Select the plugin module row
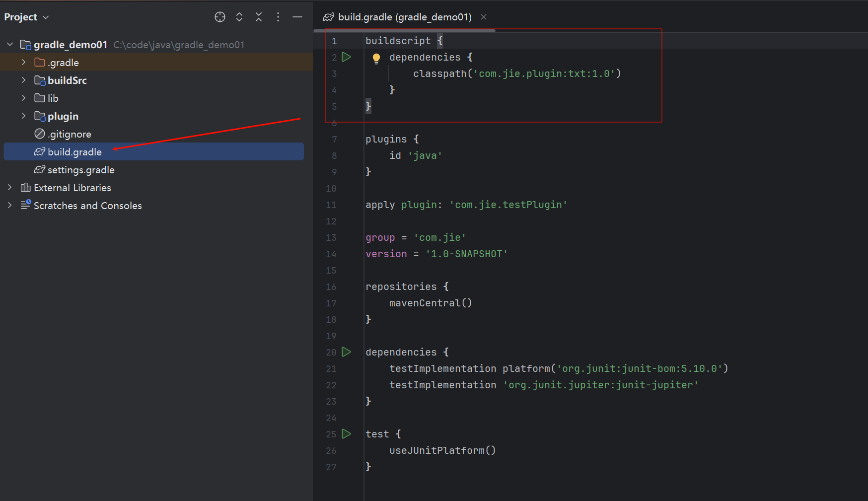The width and height of the screenshot is (868, 501). pos(156,116)
